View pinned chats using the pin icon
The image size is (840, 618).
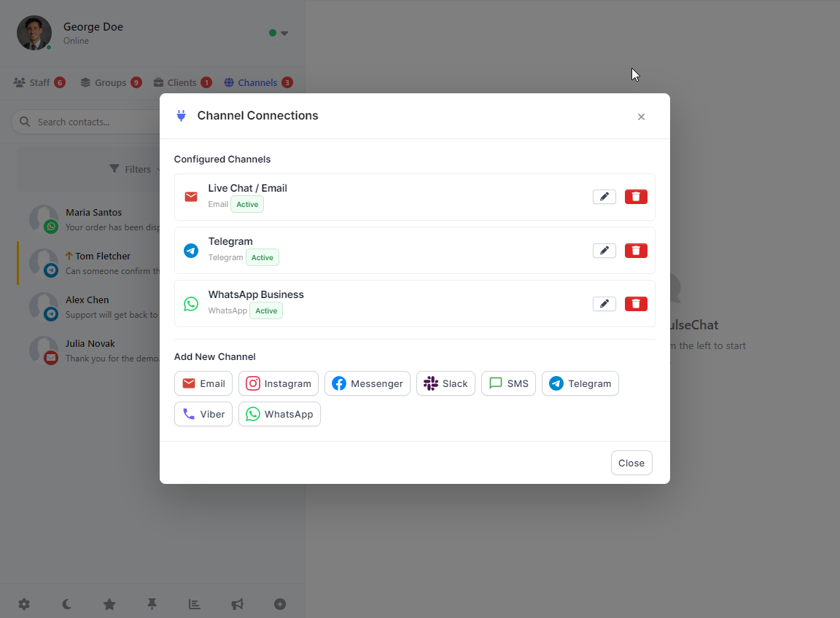point(152,604)
